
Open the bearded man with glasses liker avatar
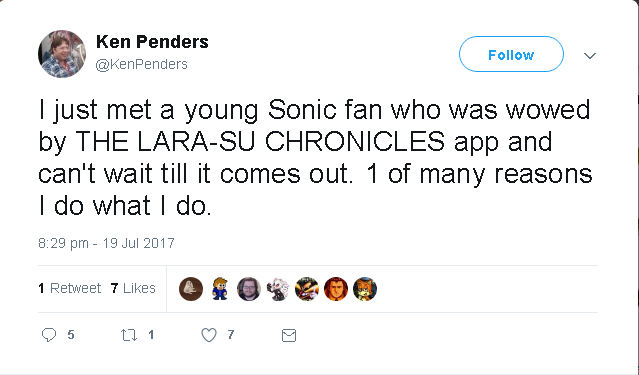pyautogui.click(x=249, y=289)
